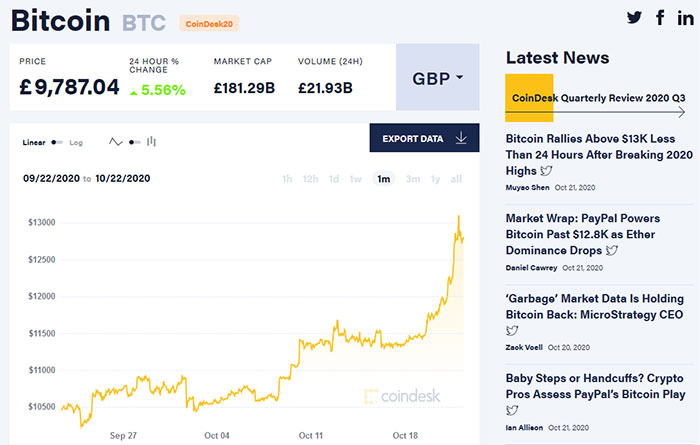Click author name Ian Allison
This screenshot has height=445, width=700.
pos(524,428)
